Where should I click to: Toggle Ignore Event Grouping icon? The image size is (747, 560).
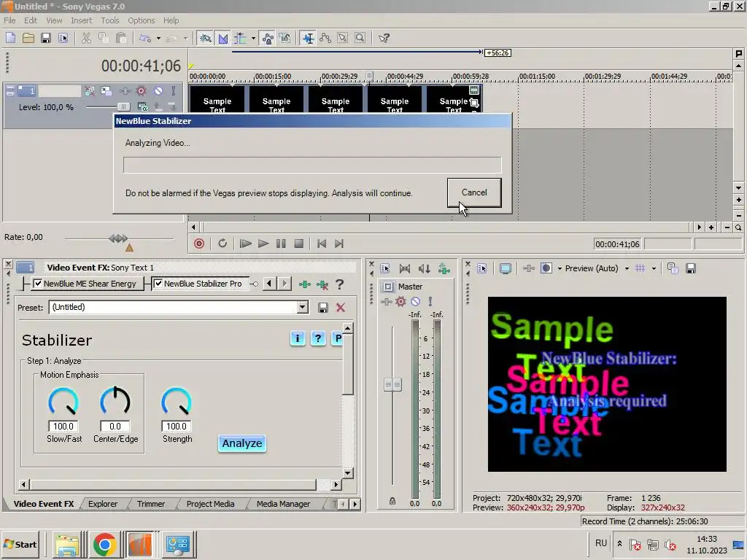pos(285,38)
